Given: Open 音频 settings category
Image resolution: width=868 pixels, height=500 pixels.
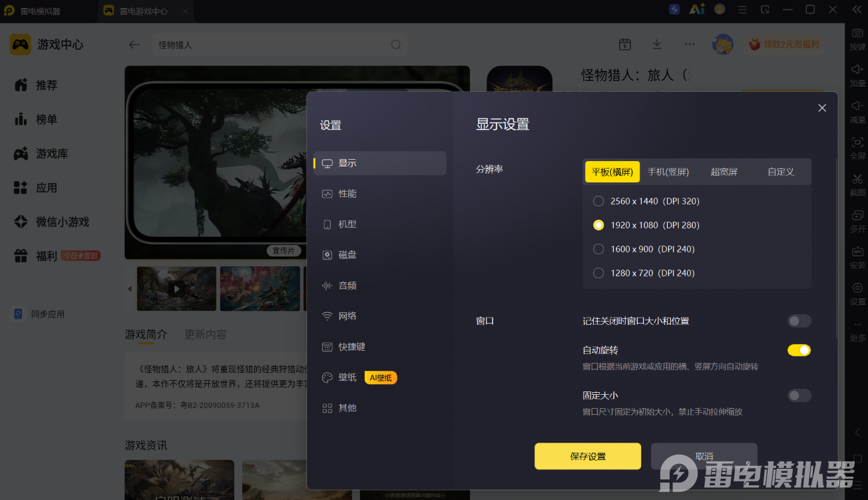Looking at the screenshot, I should 380,286.
